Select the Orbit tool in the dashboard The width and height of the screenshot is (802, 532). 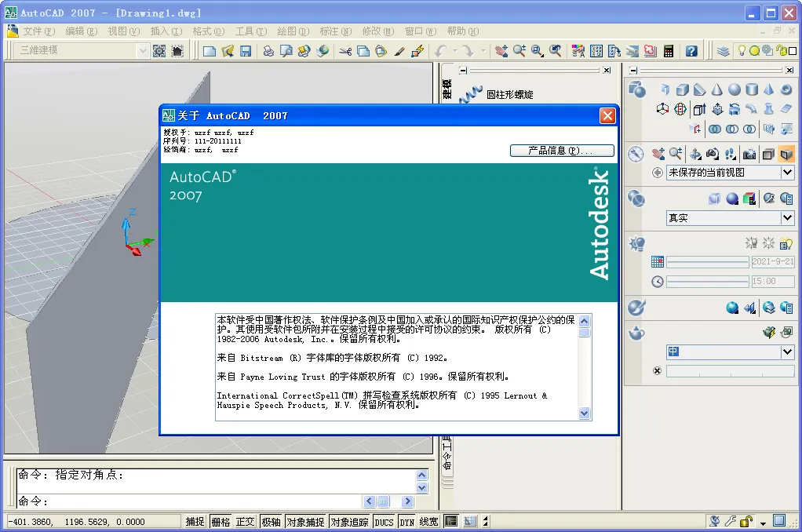click(x=696, y=155)
